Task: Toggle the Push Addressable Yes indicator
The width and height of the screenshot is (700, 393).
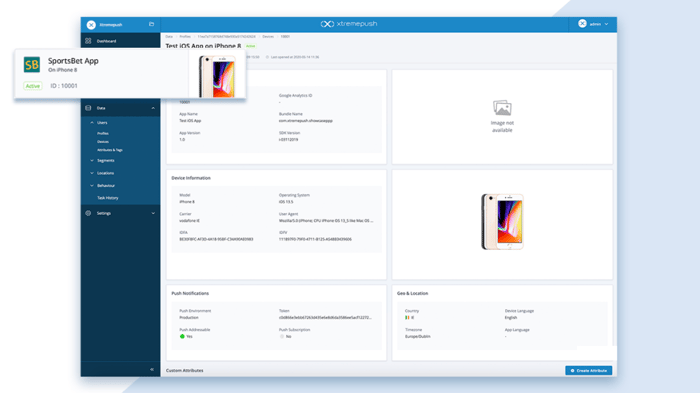Action: (x=182, y=336)
